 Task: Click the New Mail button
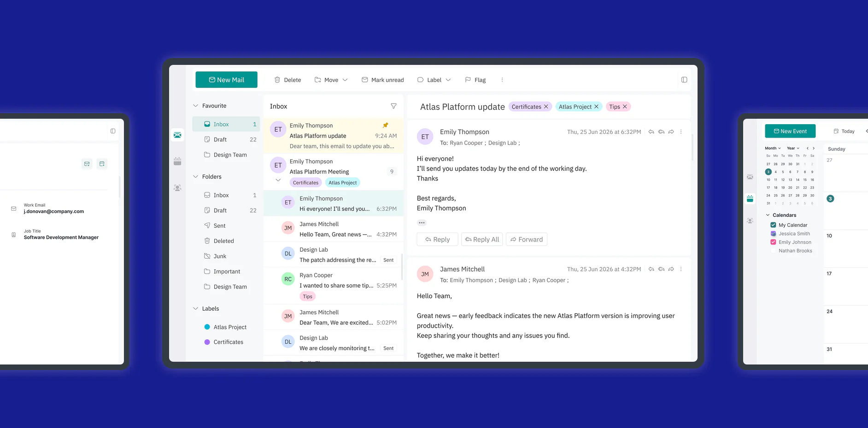(x=226, y=80)
